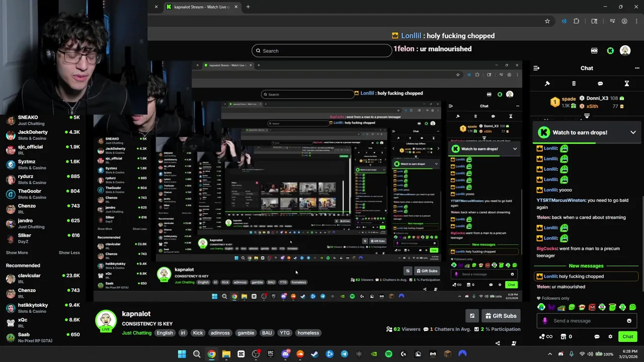Select the Just Chatting category link
Viewport: 644px width, 362px height.
[136, 333]
